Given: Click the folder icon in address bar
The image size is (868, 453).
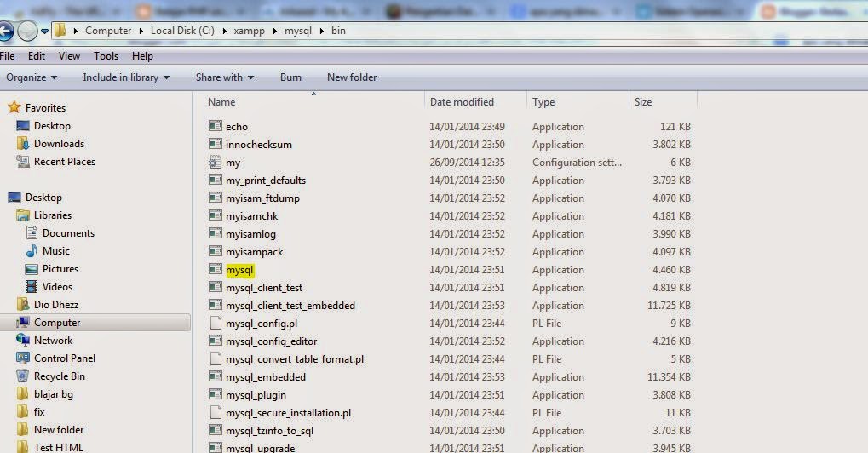Looking at the screenshot, I should click(60, 31).
